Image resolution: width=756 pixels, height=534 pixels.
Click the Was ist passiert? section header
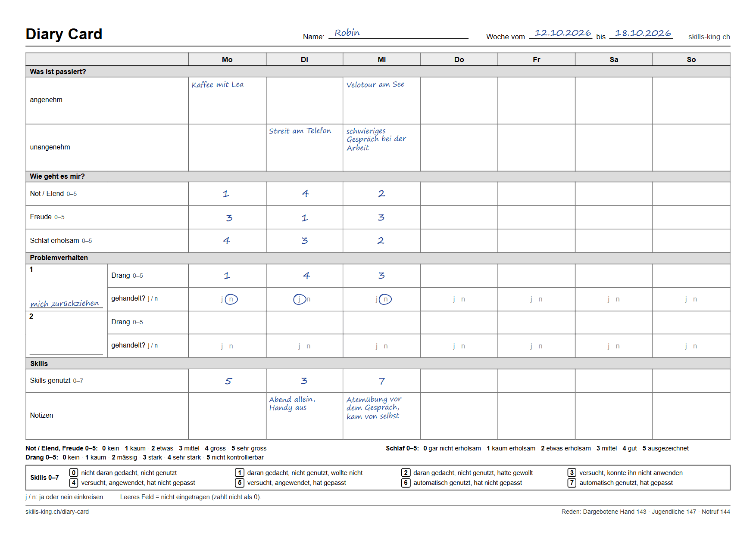pos(378,71)
